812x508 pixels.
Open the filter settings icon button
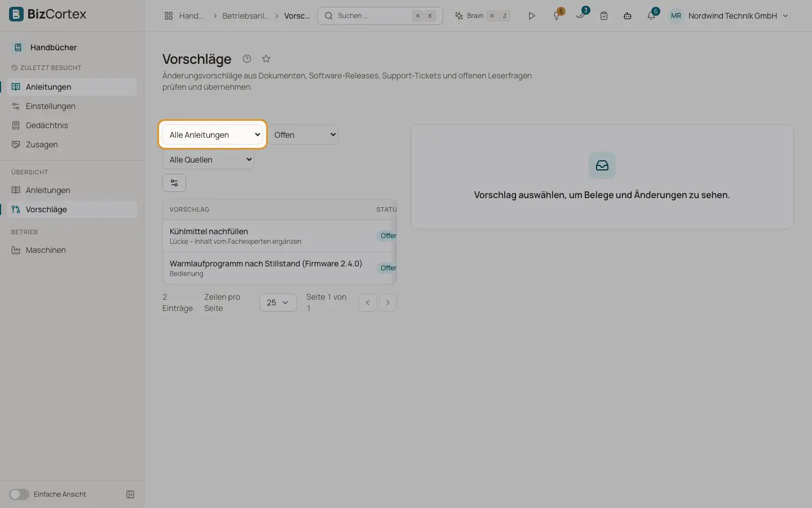point(174,183)
